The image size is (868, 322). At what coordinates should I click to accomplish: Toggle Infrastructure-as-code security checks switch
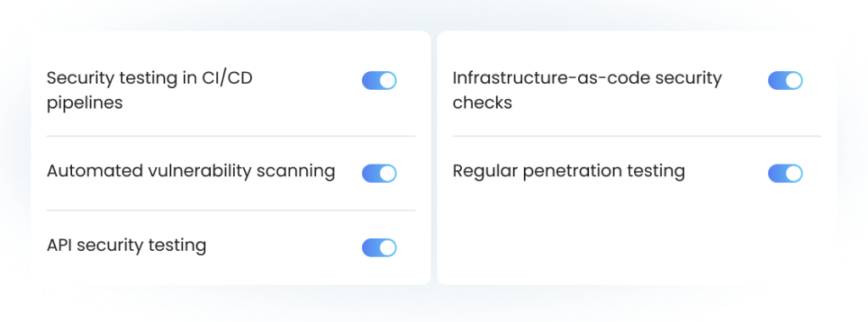[785, 80]
